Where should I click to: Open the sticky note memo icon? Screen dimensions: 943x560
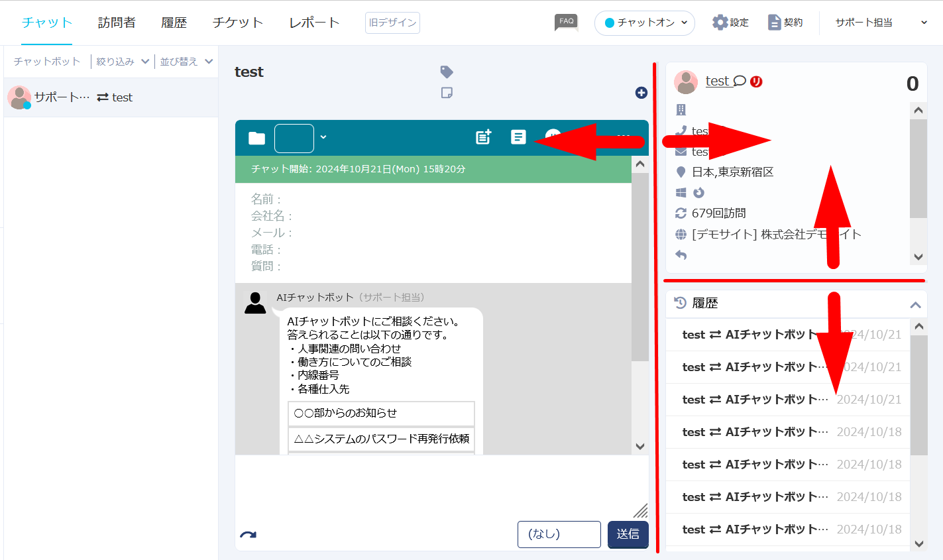click(x=447, y=93)
